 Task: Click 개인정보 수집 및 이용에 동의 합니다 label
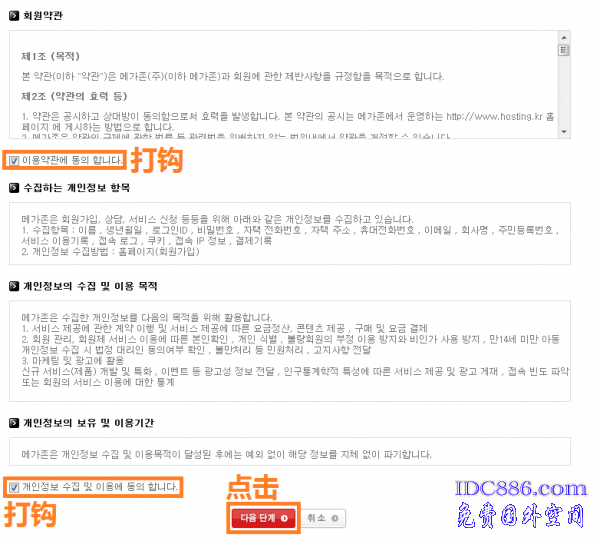[x=100, y=487]
